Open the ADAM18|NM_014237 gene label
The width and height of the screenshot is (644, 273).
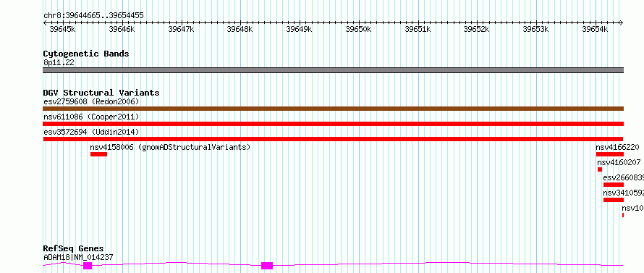78,257
